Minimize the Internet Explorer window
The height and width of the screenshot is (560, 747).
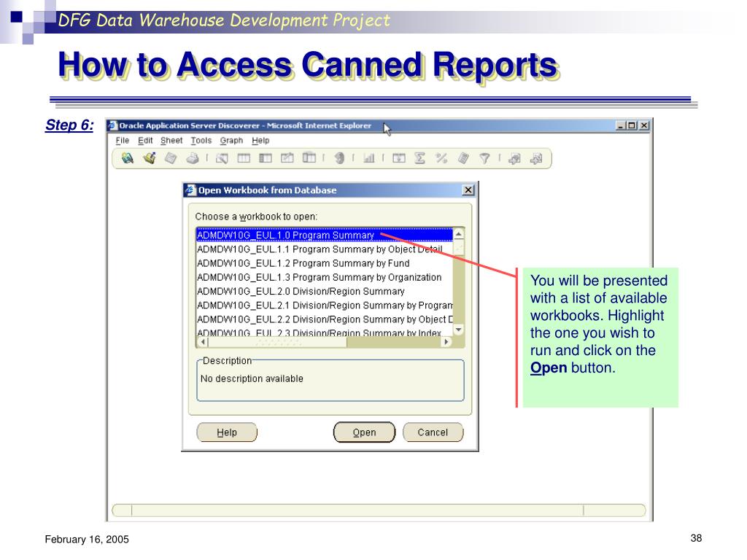[x=620, y=125]
